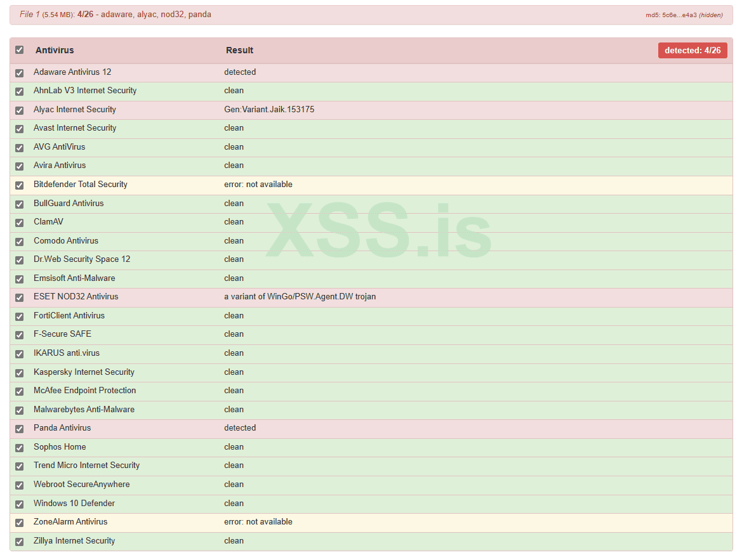Uncheck the Adaware Antivirus 12 checkbox
The height and width of the screenshot is (560, 756).
(19, 73)
